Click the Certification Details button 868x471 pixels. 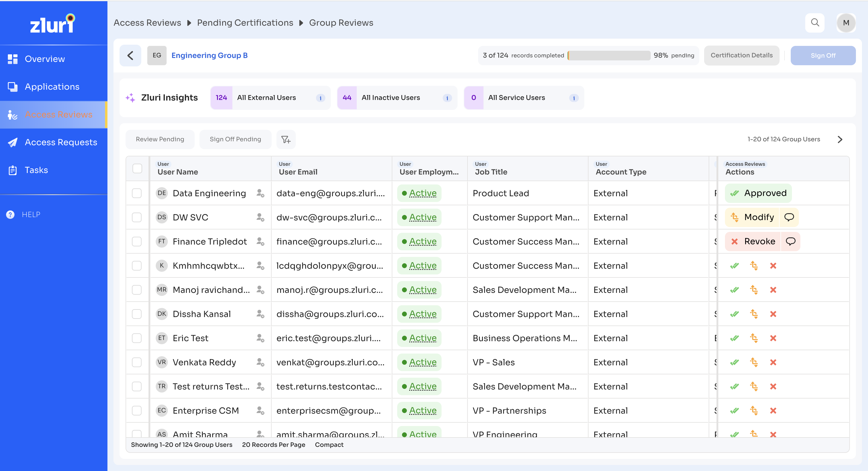coord(741,55)
